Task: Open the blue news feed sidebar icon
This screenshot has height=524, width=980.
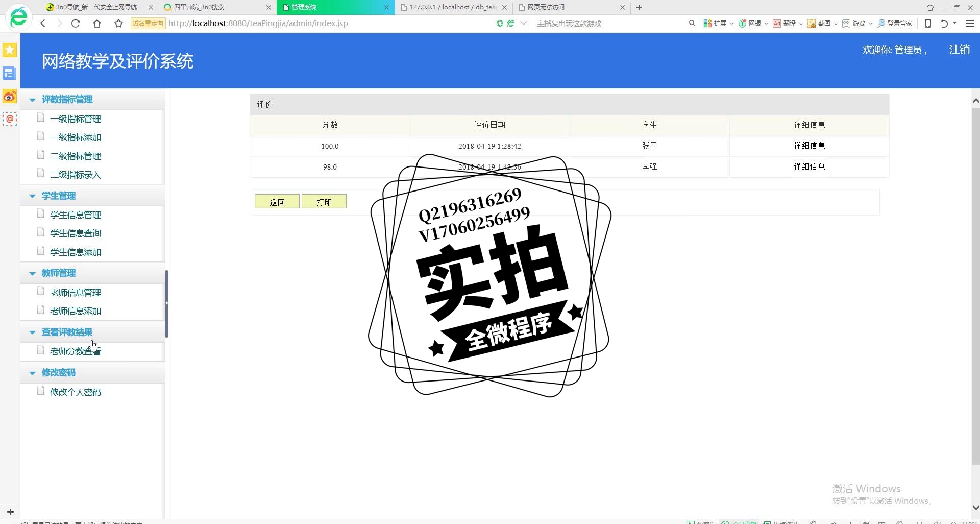Action: pos(10,73)
